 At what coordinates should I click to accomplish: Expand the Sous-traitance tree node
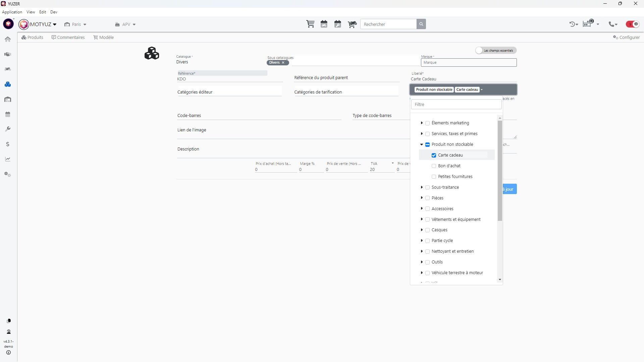pyautogui.click(x=422, y=187)
